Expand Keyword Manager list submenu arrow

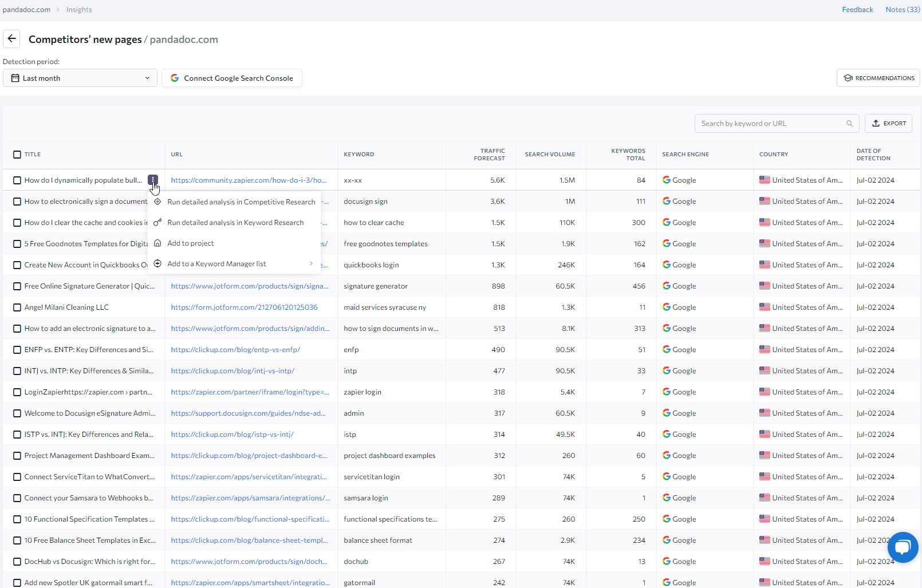coord(311,263)
